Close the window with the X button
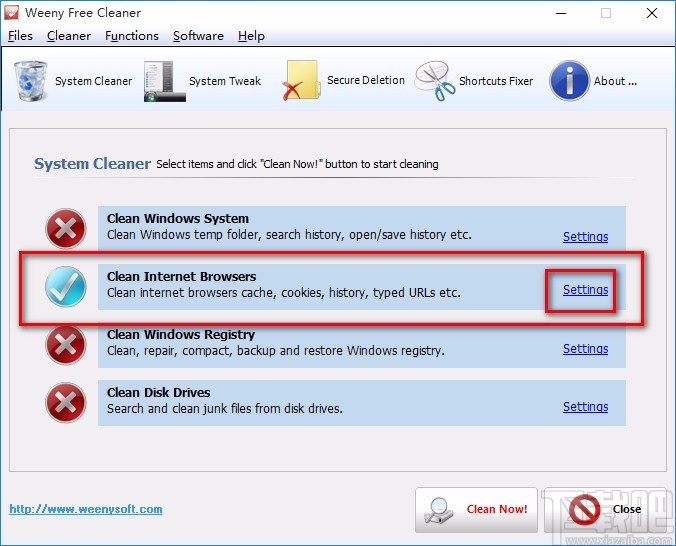Screen dimensions: 676x546 click(x=652, y=13)
